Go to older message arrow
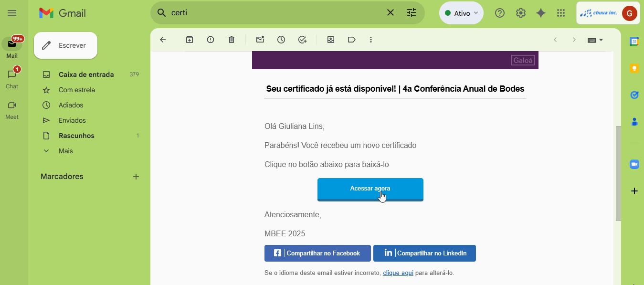 coord(574,40)
